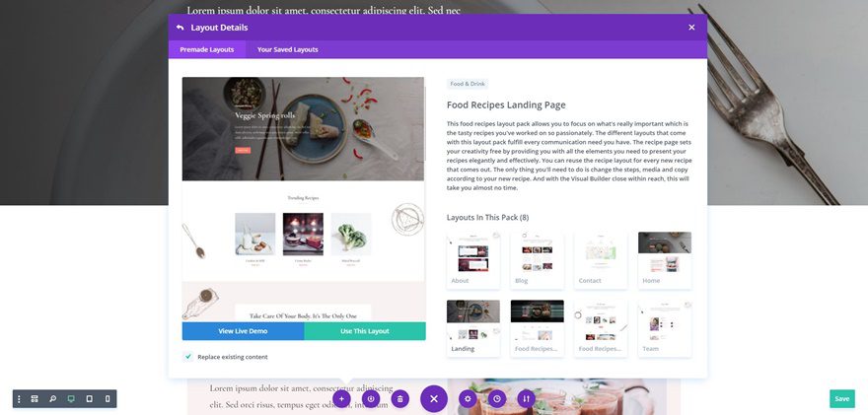Click the Food Recipes Landing Page title
The width and height of the screenshot is (868, 415).
tap(506, 104)
